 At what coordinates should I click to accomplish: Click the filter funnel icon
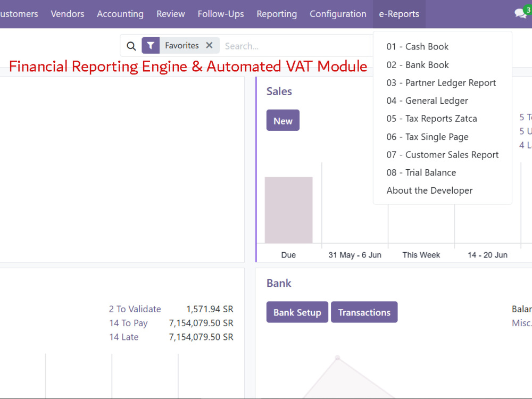[x=151, y=45]
